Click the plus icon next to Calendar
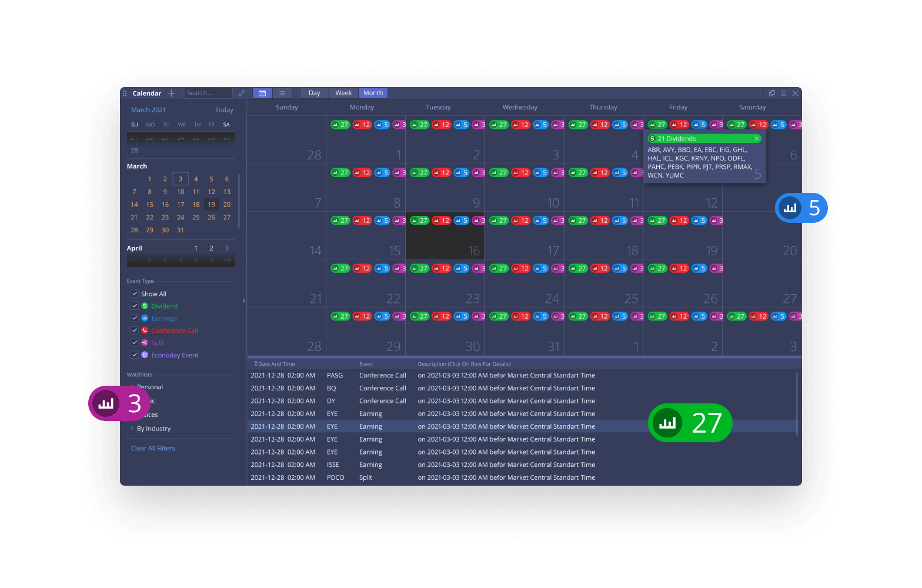This screenshot has width=922, height=588. coord(171,93)
